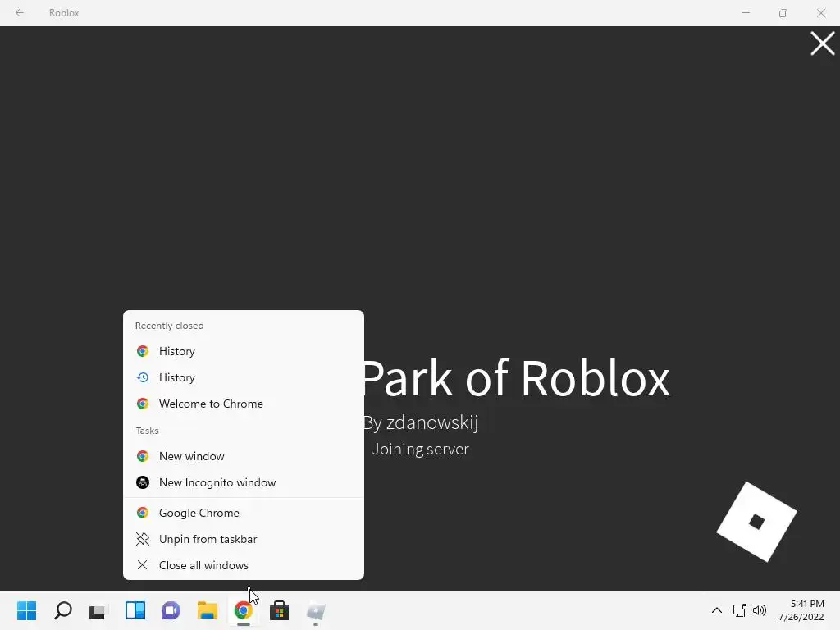Select Close all windows

point(243,565)
